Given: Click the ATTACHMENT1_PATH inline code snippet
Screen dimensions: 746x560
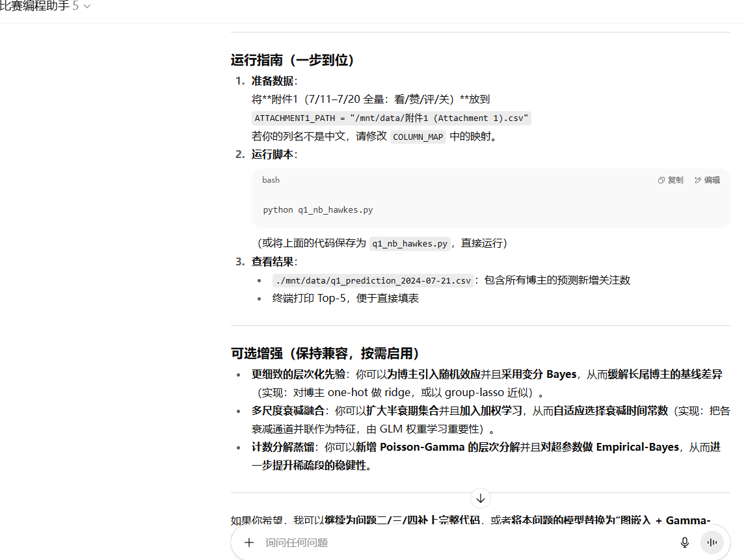Looking at the screenshot, I should tap(391, 118).
